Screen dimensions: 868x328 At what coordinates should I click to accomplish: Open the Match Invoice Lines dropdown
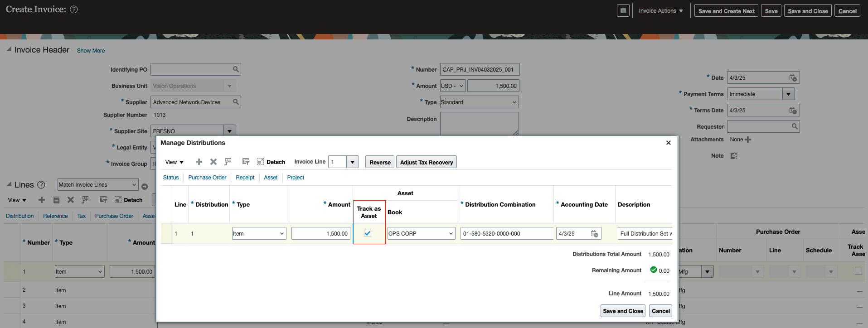[97, 184]
